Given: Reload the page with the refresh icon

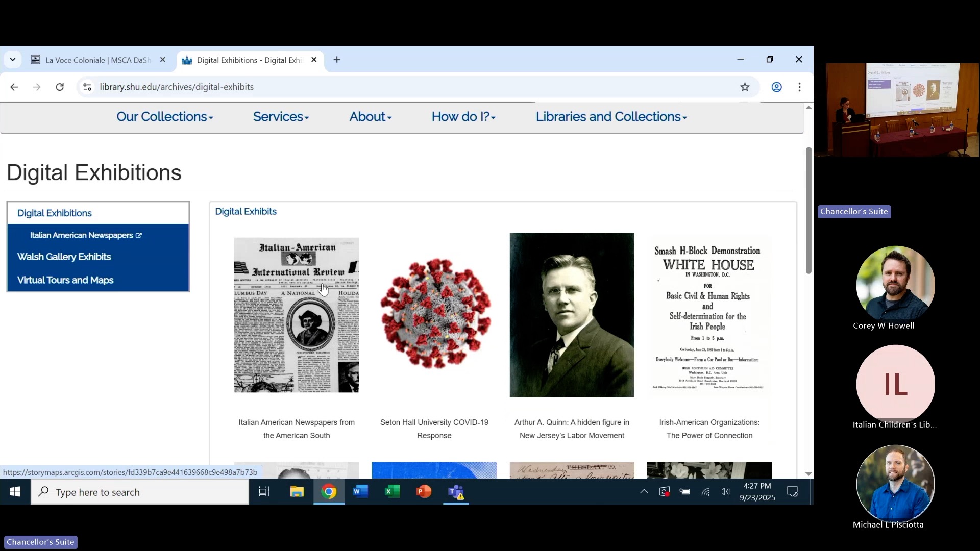Looking at the screenshot, I should [60, 87].
